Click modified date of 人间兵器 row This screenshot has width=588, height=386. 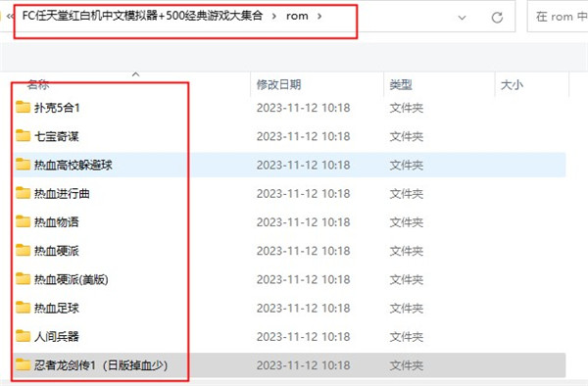coord(303,337)
